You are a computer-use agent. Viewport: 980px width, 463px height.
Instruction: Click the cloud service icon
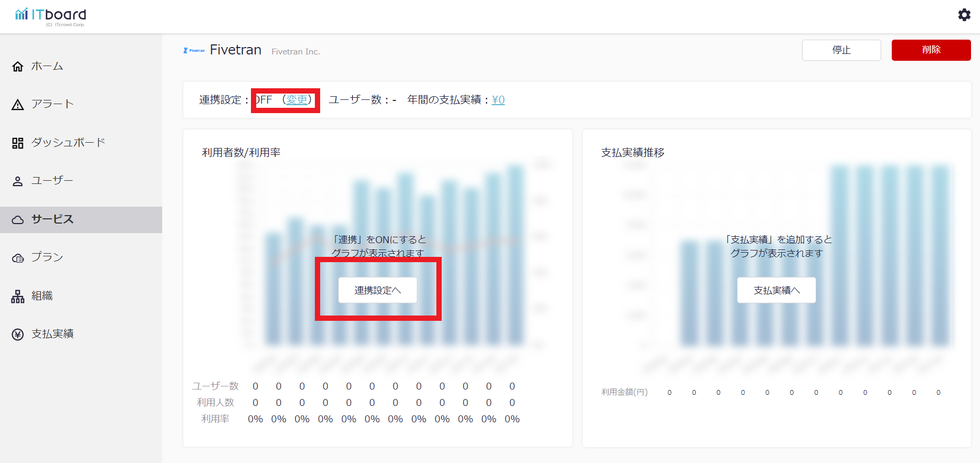[18, 220]
